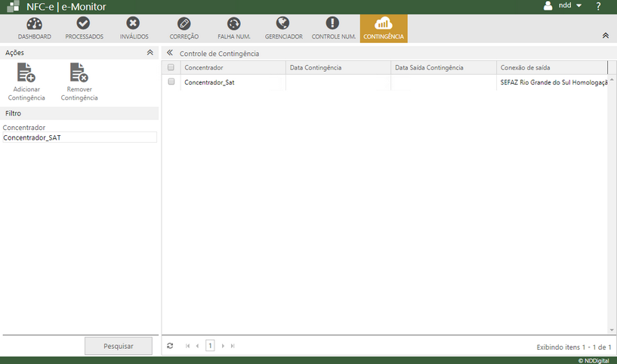This screenshot has height=364, width=617.
Task: Collapse the top toolbar with chevron
Action: click(x=605, y=35)
